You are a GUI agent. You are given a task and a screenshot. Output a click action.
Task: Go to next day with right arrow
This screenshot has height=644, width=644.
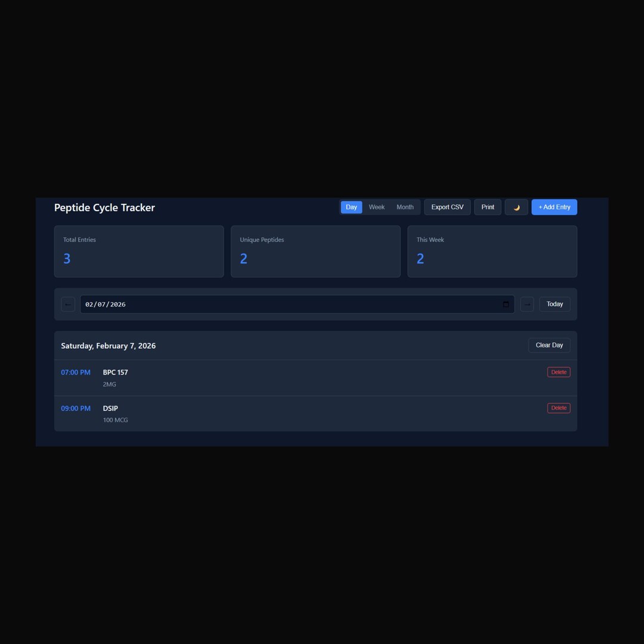(527, 304)
